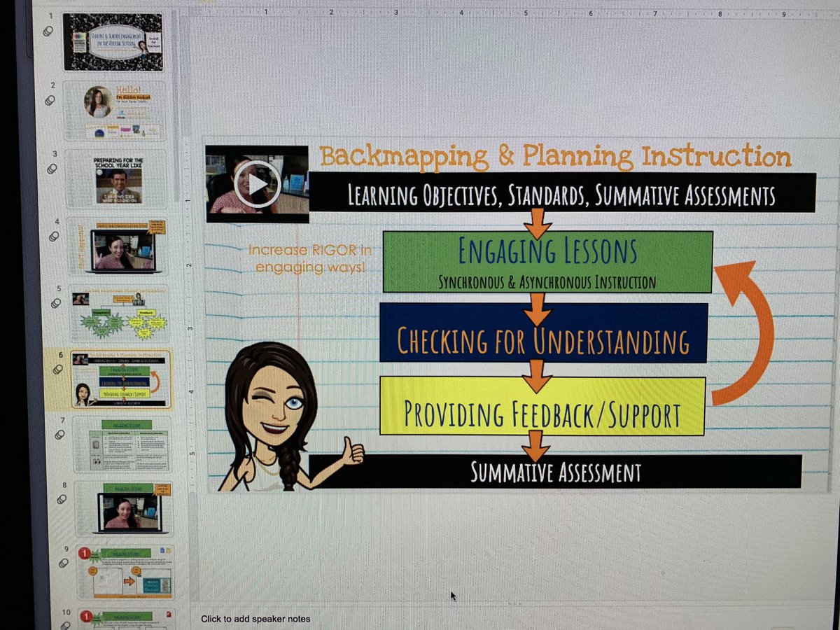
Task: Click the linked-slide icon beside slide 7
Action: [x=61, y=435]
